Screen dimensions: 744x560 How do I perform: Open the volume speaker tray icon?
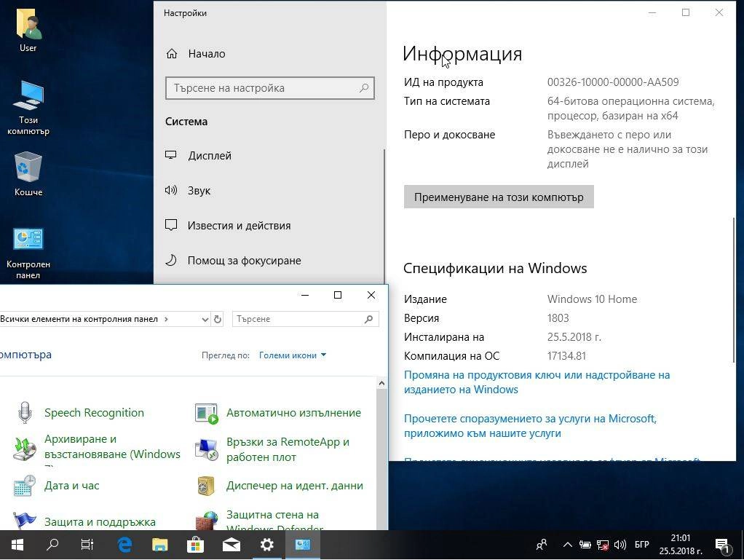620,545
